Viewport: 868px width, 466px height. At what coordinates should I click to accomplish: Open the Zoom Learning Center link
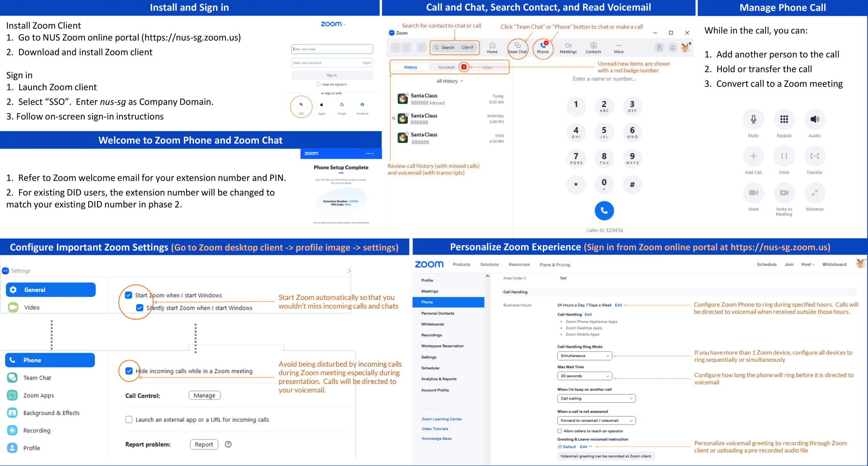[x=441, y=419]
